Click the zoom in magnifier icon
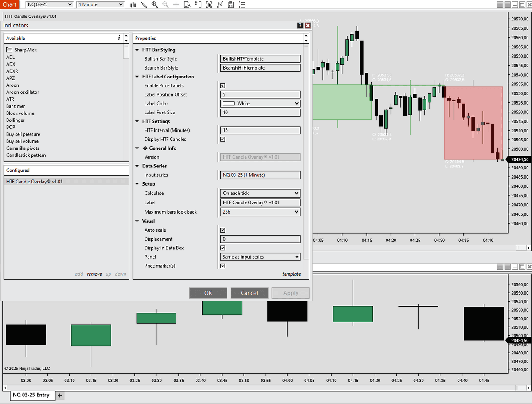This screenshot has width=532, height=404. 154,4
